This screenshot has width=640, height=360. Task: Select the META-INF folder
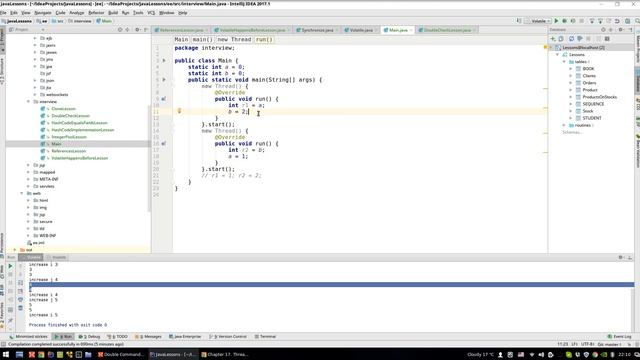pyautogui.click(x=49, y=179)
